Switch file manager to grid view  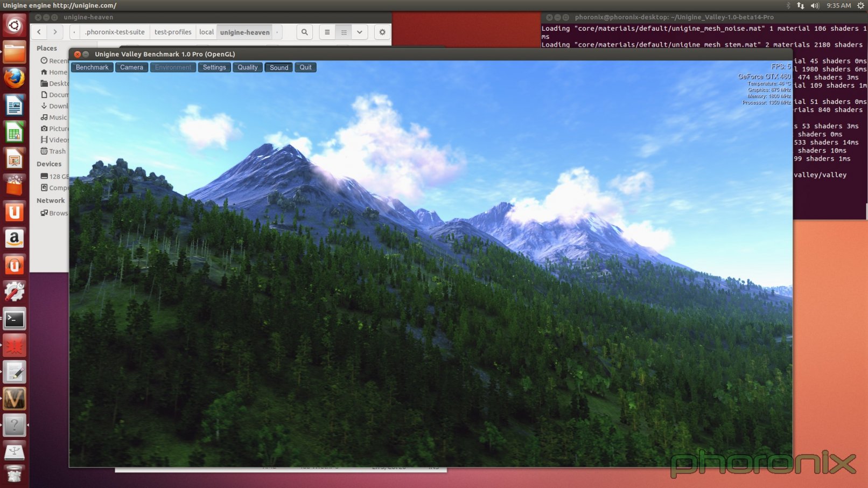(x=344, y=32)
